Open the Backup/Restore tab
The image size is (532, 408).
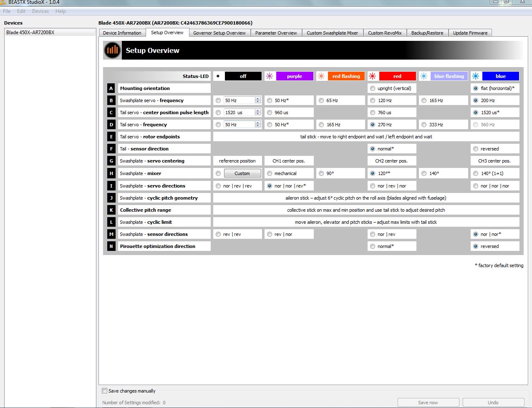click(427, 33)
